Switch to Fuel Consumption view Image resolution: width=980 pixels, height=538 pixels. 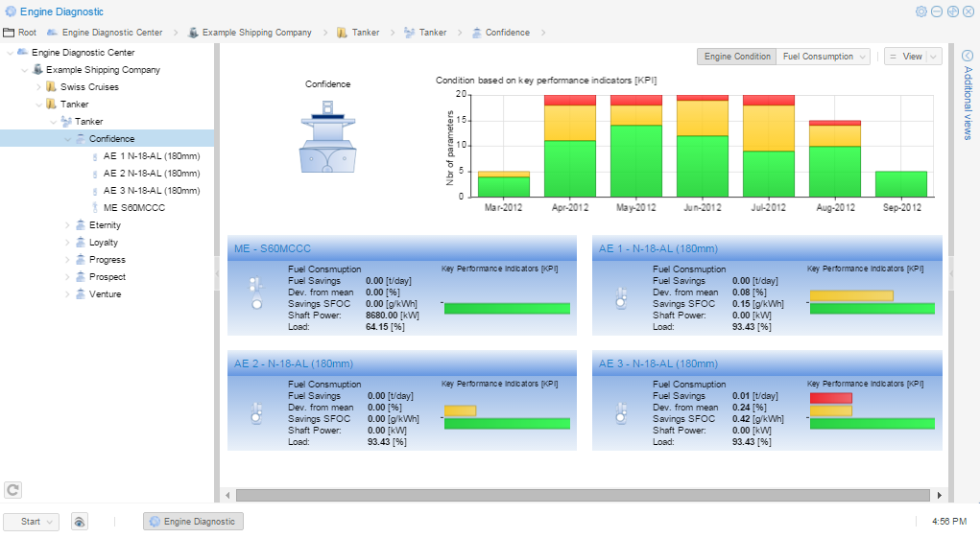pyautogui.click(x=823, y=57)
